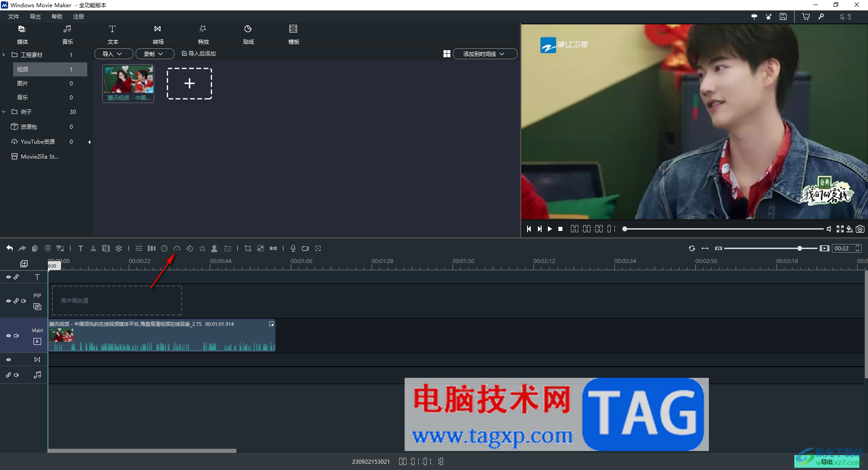Switch to the 音乐 music tab
Screen dimensions: 868x470
click(x=68, y=35)
